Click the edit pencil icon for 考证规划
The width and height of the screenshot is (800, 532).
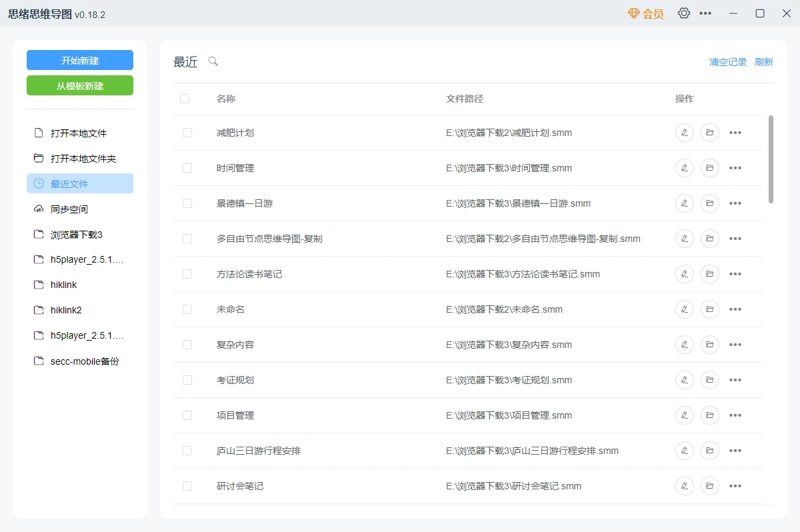(685, 380)
